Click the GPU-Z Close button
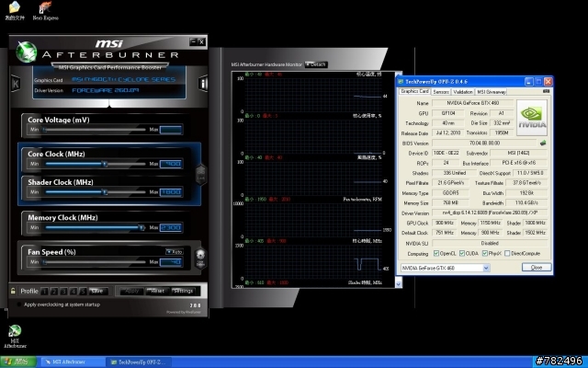 (537, 268)
